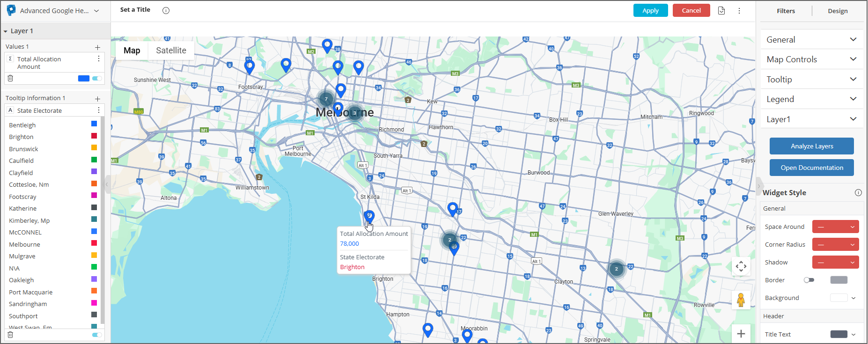Open the Design tab
The width and height of the screenshot is (868, 344).
point(838,11)
